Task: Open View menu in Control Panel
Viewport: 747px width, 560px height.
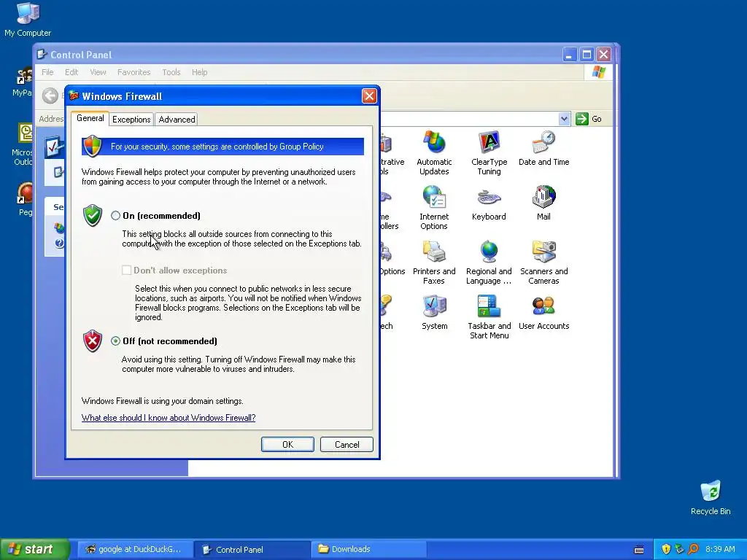Action: [98, 72]
